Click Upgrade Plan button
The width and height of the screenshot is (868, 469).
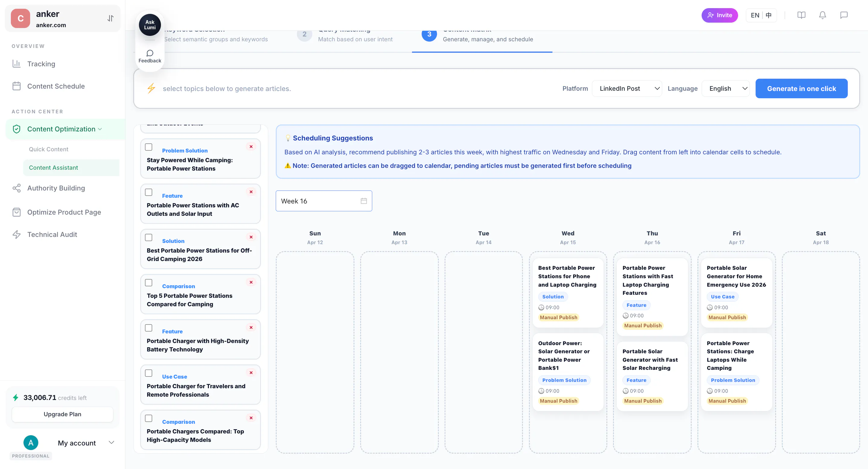(x=62, y=414)
